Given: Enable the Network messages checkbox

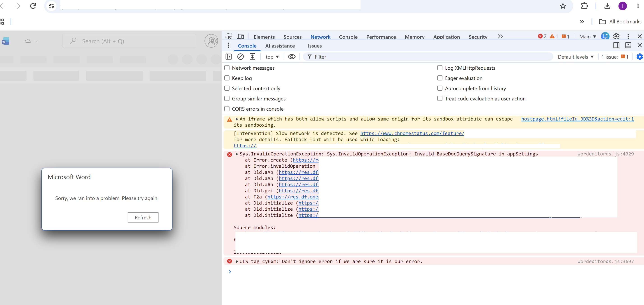Looking at the screenshot, I should tap(227, 68).
